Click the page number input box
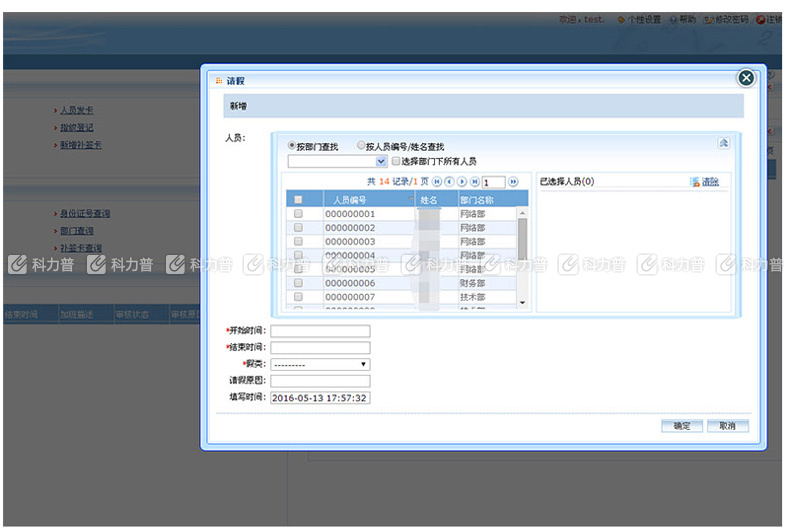The height and width of the screenshot is (530, 790). (x=493, y=182)
